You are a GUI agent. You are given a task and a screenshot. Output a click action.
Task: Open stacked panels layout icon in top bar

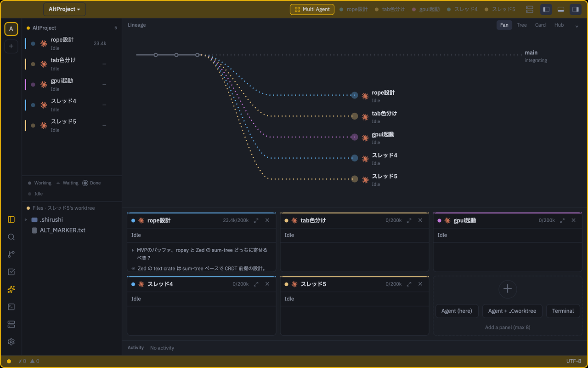(x=530, y=9)
